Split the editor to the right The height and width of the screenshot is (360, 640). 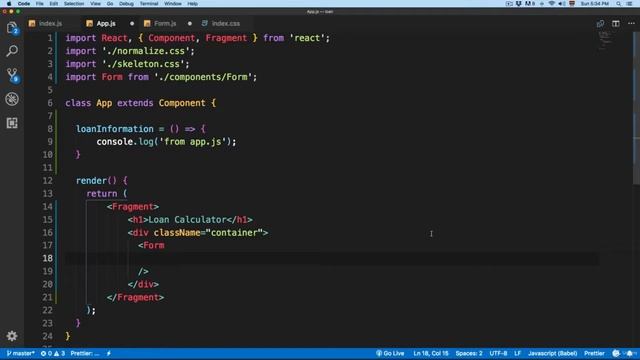(616, 24)
